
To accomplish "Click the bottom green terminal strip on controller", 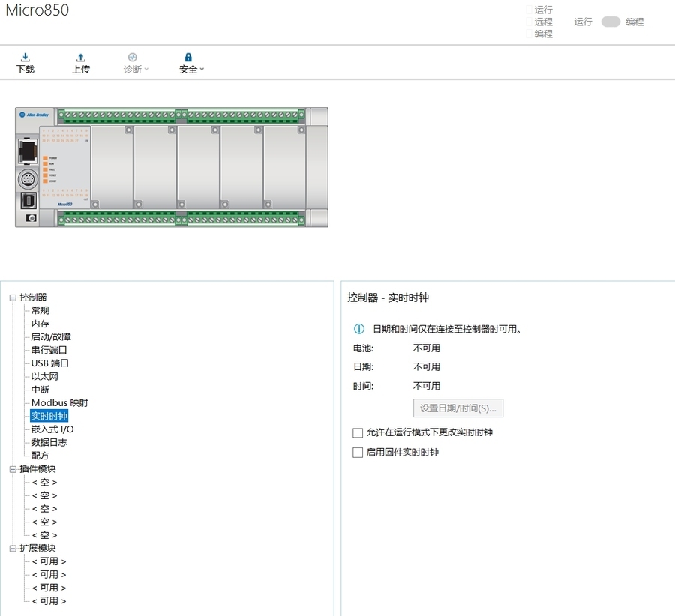I will [x=181, y=220].
